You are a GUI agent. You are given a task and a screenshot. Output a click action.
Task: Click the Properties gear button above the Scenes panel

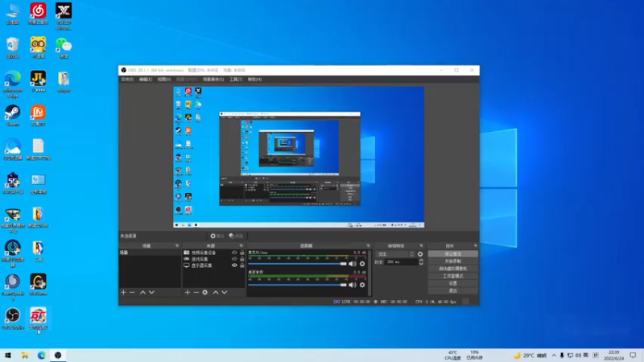pyautogui.click(x=217, y=236)
